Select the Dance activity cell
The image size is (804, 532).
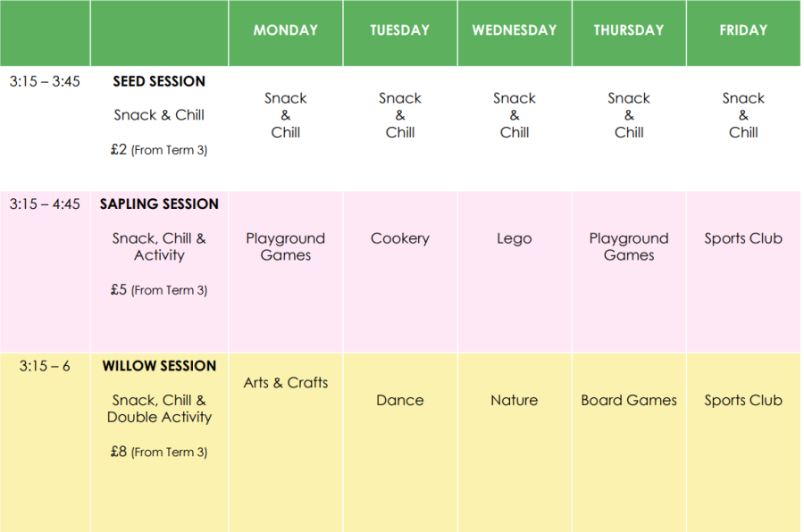click(x=399, y=400)
